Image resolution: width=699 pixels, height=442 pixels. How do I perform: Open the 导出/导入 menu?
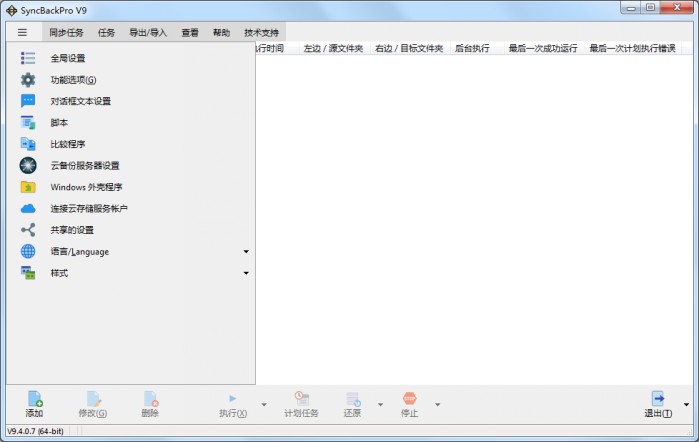(148, 33)
